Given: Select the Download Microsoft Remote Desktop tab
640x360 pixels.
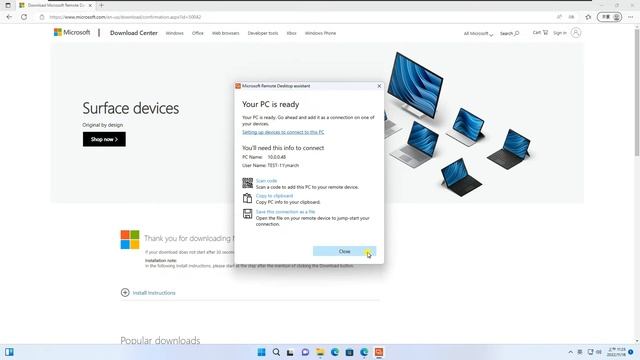Looking at the screenshot, I should click(x=56, y=5).
